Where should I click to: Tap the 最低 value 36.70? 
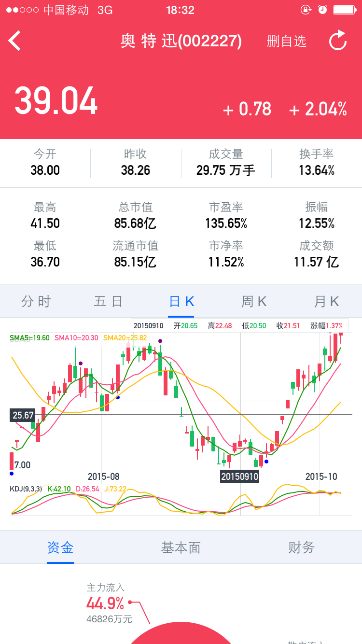tap(45, 262)
